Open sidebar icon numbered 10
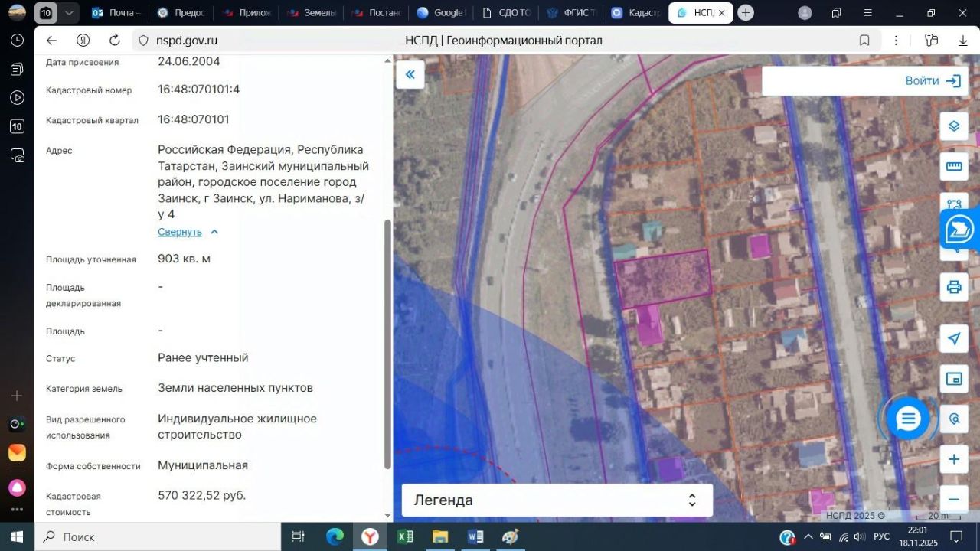 (17, 126)
